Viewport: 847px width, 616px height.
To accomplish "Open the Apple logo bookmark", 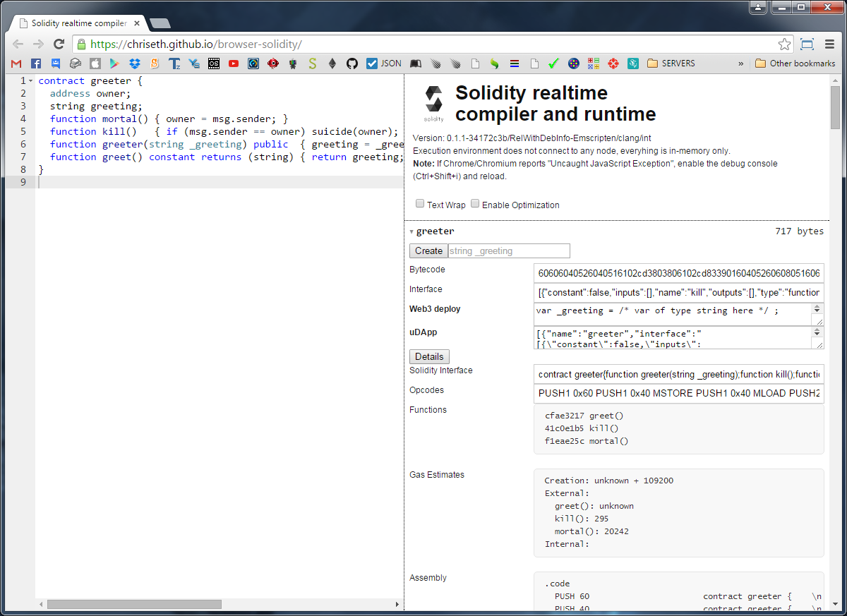I will [x=95, y=64].
